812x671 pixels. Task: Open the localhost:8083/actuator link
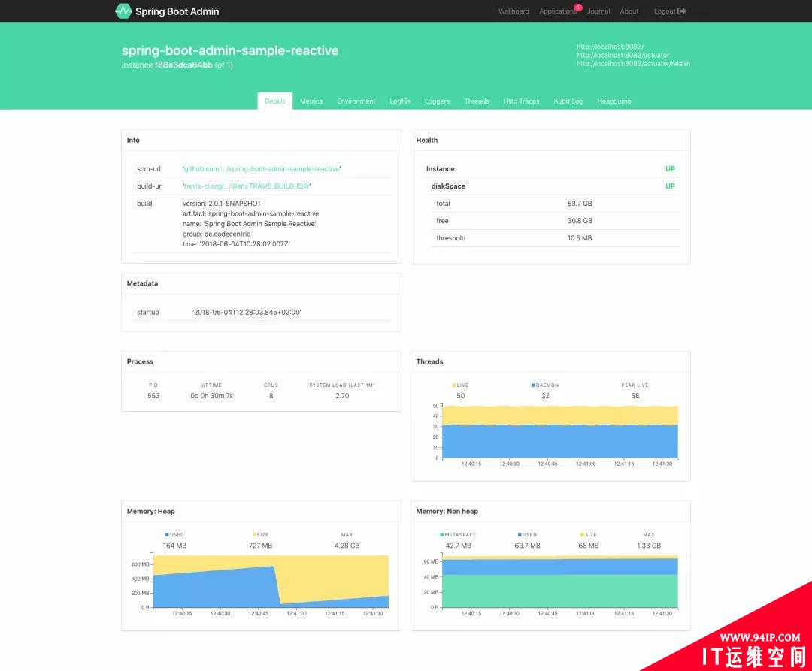[623, 55]
